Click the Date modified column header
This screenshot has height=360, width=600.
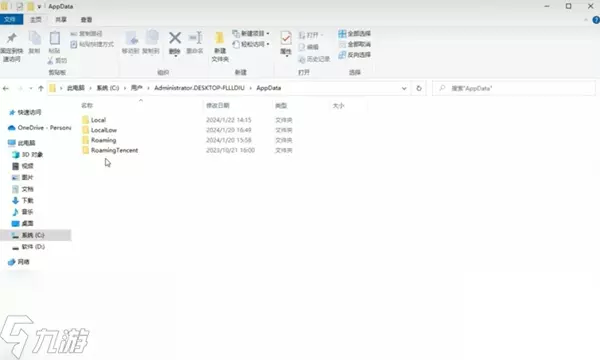point(218,106)
